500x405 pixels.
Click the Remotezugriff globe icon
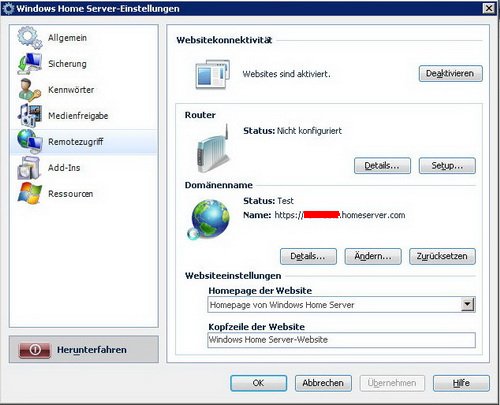click(x=30, y=141)
